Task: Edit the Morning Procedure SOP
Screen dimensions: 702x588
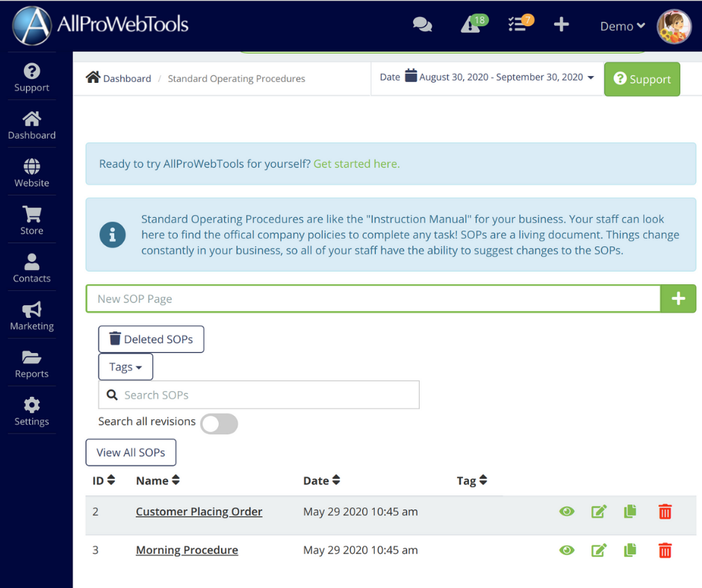Action: pos(599,550)
